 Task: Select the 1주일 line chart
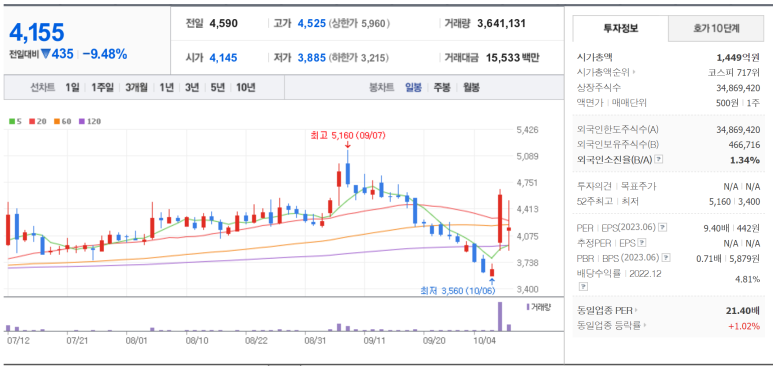coord(103,88)
